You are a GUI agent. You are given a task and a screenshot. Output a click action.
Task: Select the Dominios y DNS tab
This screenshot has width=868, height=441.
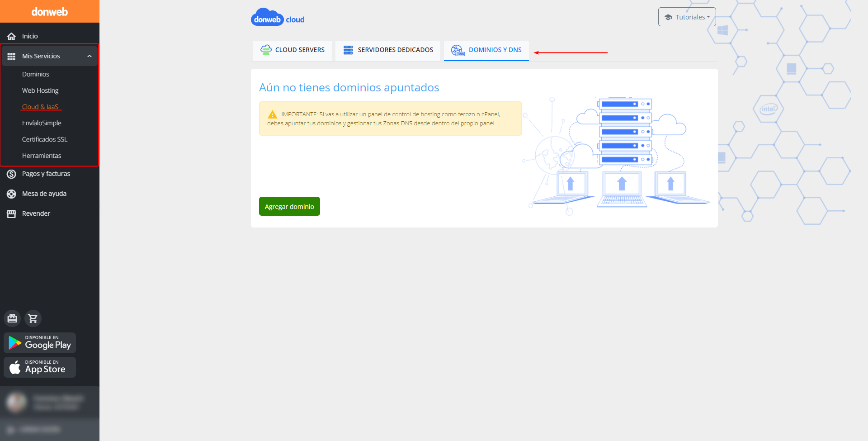point(486,50)
